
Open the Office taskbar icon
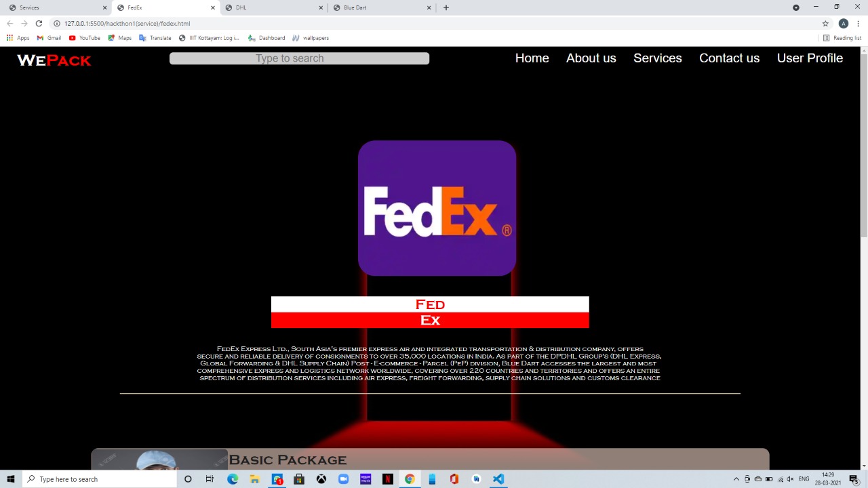click(x=454, y=479)
